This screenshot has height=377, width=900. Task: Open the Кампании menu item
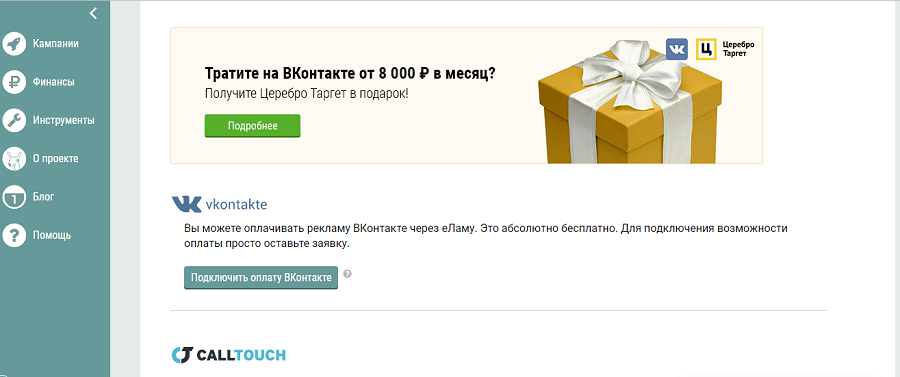click(56, 44)
